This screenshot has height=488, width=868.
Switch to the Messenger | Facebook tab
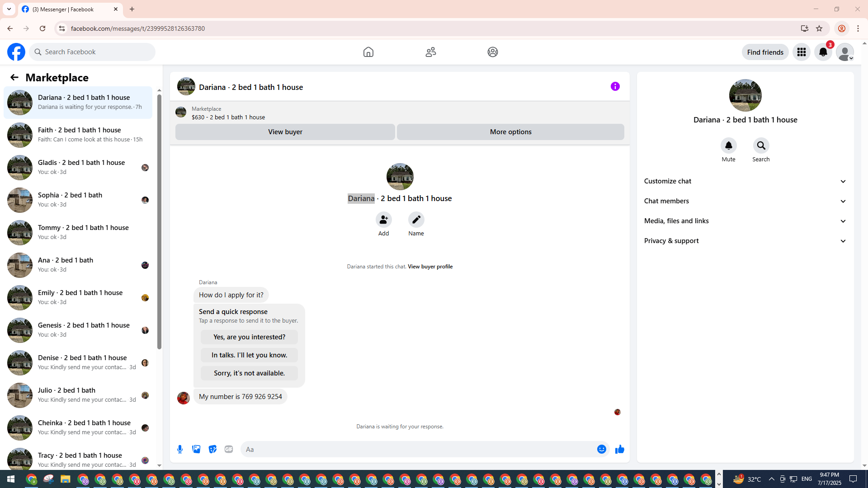[x=70, y=9]
